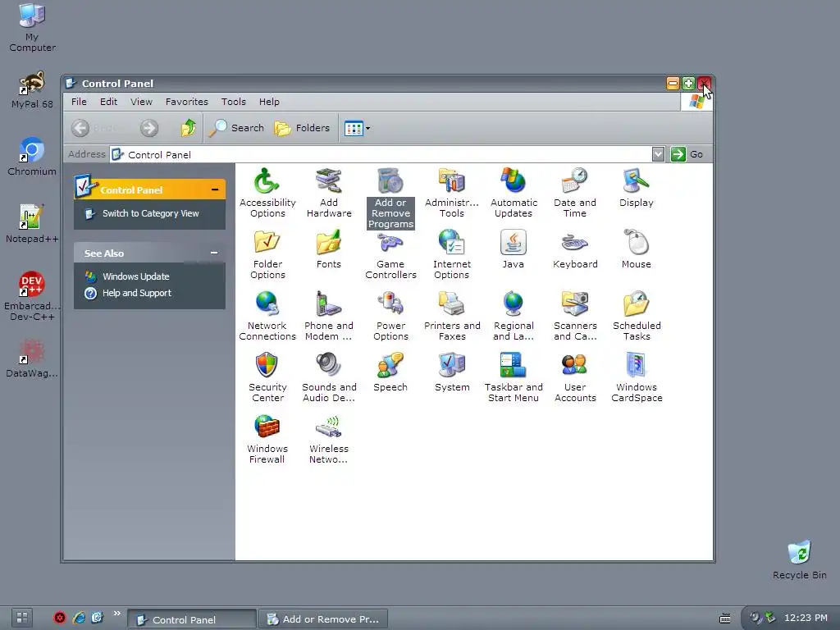Open the Java control panel icon

click(514, 249)
